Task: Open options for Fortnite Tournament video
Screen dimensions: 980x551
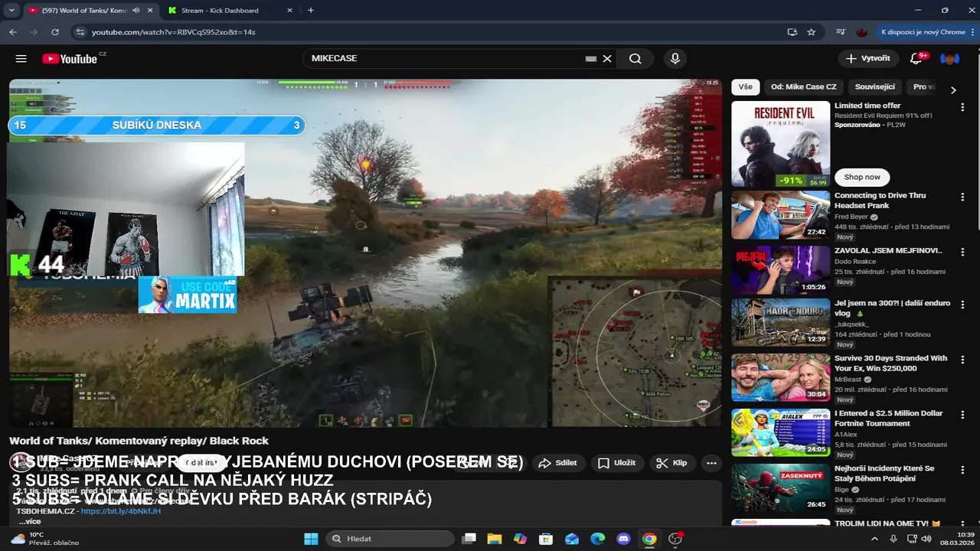Action: pyautogui.click(x=962, y=415)
